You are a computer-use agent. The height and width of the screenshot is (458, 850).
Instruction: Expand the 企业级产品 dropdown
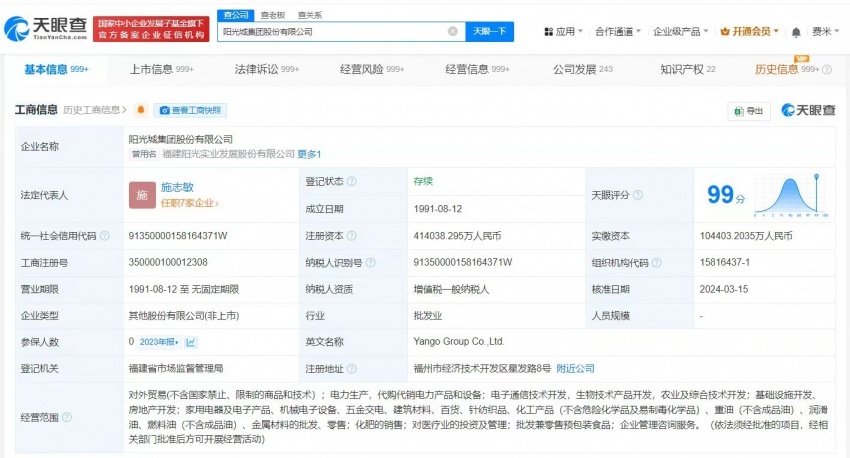tap(681, 31)
